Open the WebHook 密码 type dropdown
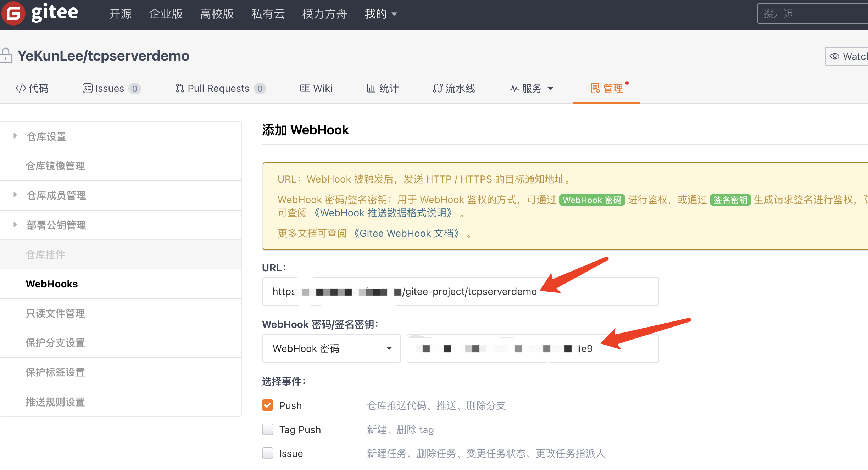The image size is (868, 470). (331, 348)
